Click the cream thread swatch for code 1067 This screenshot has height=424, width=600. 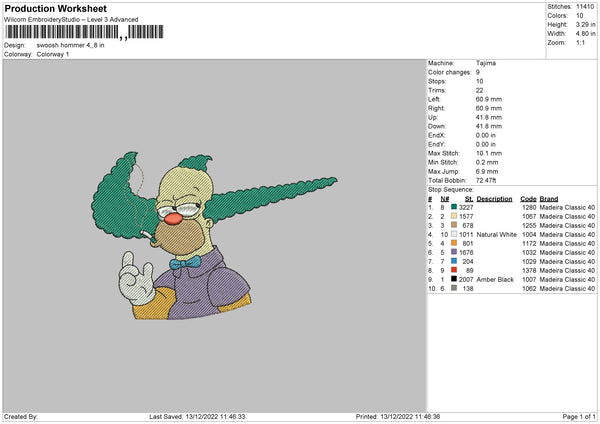click(x=454, y=216)
